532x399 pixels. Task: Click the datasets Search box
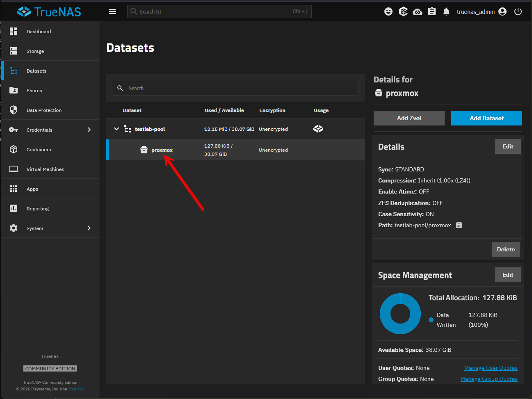[x=235, y=88]
